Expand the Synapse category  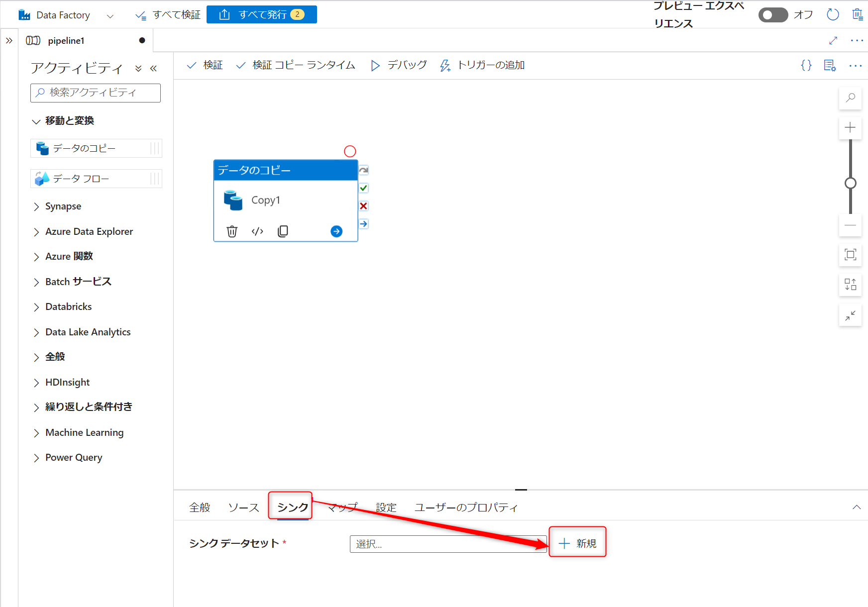click(63, 206)
